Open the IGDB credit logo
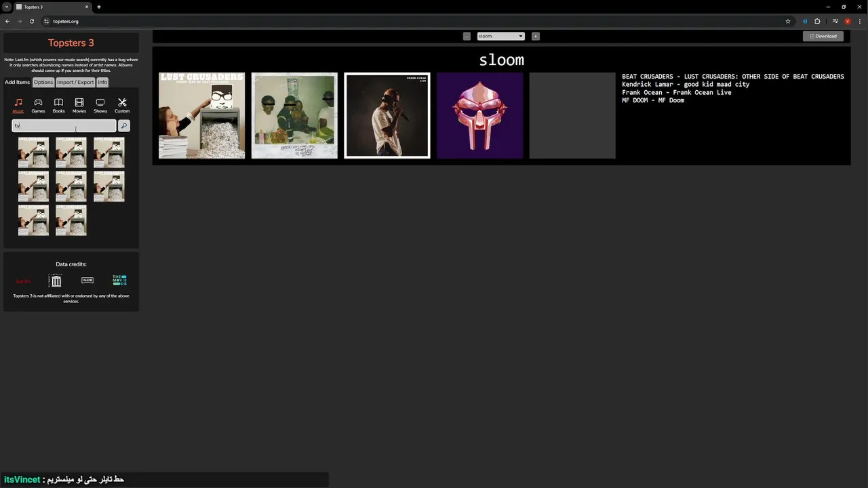Viewport: 868px width, 488px height. [87, 280]
